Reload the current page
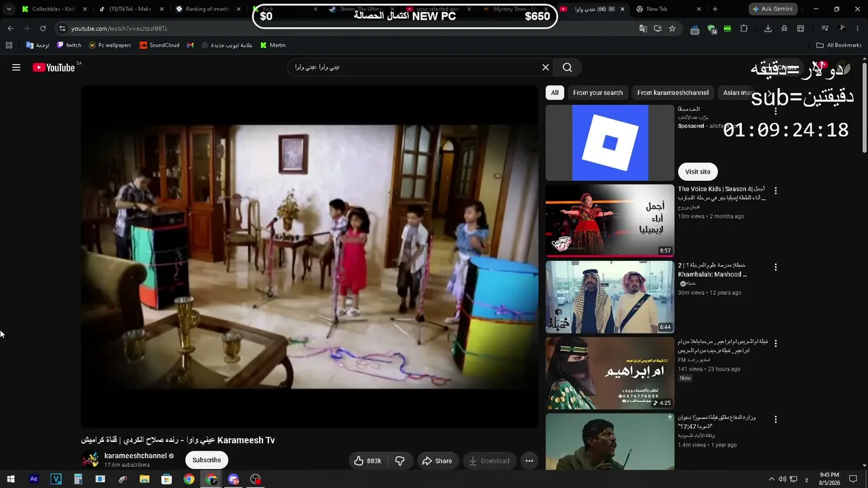The width and height of the screenshot is (868, 488). [43, 28]
